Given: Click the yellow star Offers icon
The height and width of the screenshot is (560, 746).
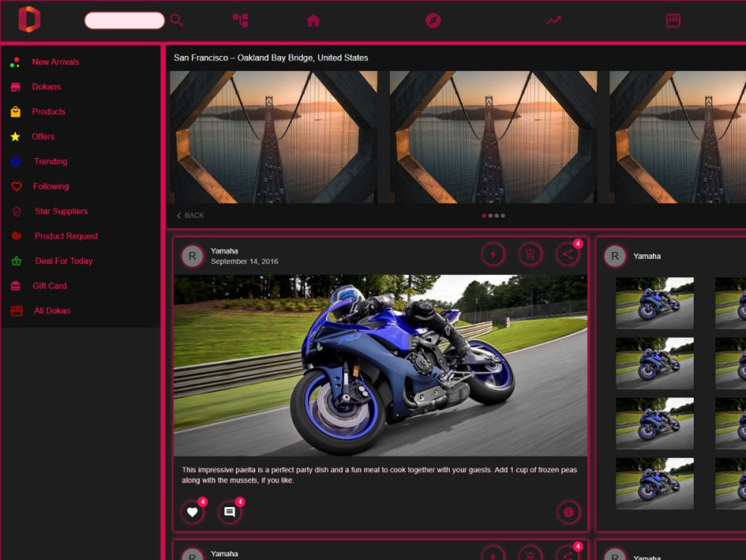Looking at the screenshot, I should coord(15,136).
